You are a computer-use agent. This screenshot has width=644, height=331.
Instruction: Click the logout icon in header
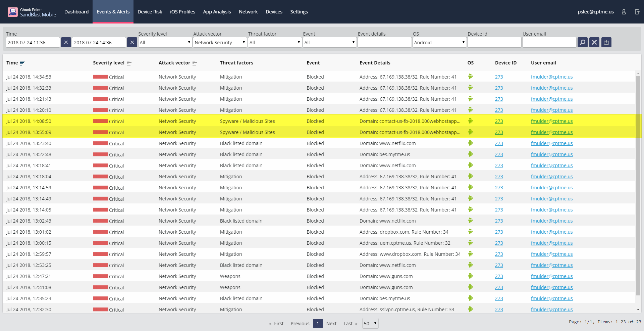pyautogui.click(x=637, y=12)
